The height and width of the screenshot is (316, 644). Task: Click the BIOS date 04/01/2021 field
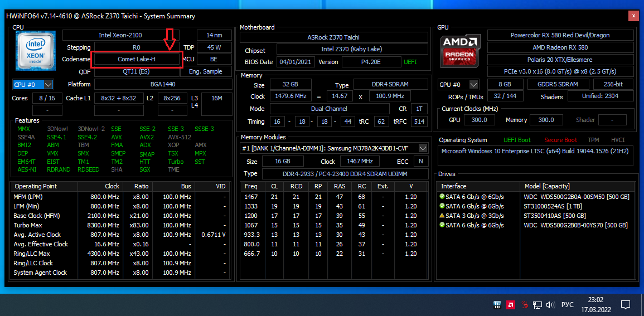296,62
